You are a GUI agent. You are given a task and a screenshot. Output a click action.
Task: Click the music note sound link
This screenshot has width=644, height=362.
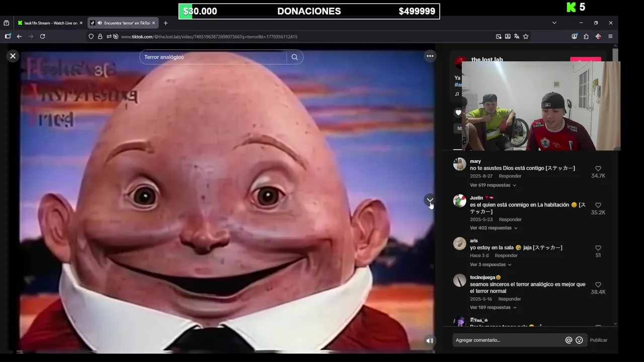[x=457, y=94]
